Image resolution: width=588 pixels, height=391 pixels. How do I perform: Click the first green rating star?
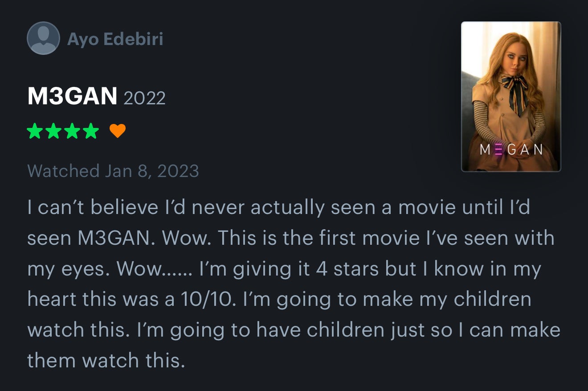pos(35,131)
